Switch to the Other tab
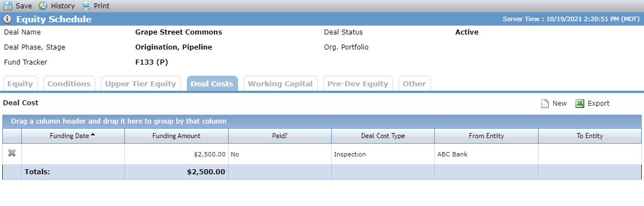The image size is (644, 206). (x=414, y=84)
